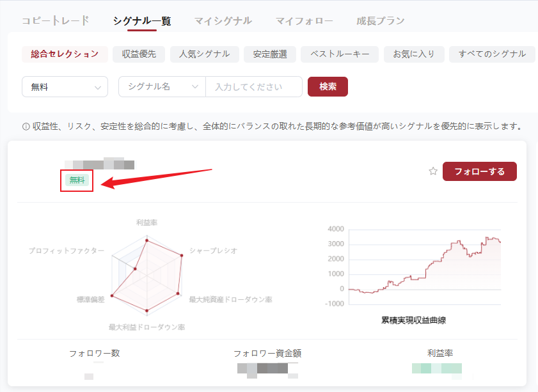Focus the 入力してください search field

pyautogui.click(x=254, y=87)
